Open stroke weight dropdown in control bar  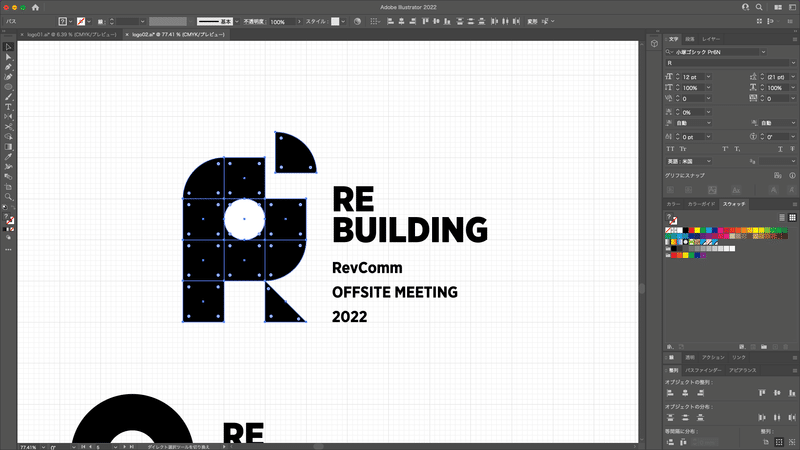(142, 21)
